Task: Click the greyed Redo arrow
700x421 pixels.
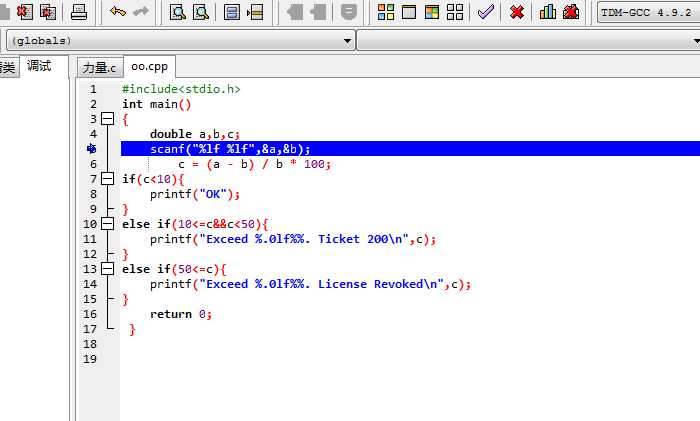Action: (x=141, y=12)
